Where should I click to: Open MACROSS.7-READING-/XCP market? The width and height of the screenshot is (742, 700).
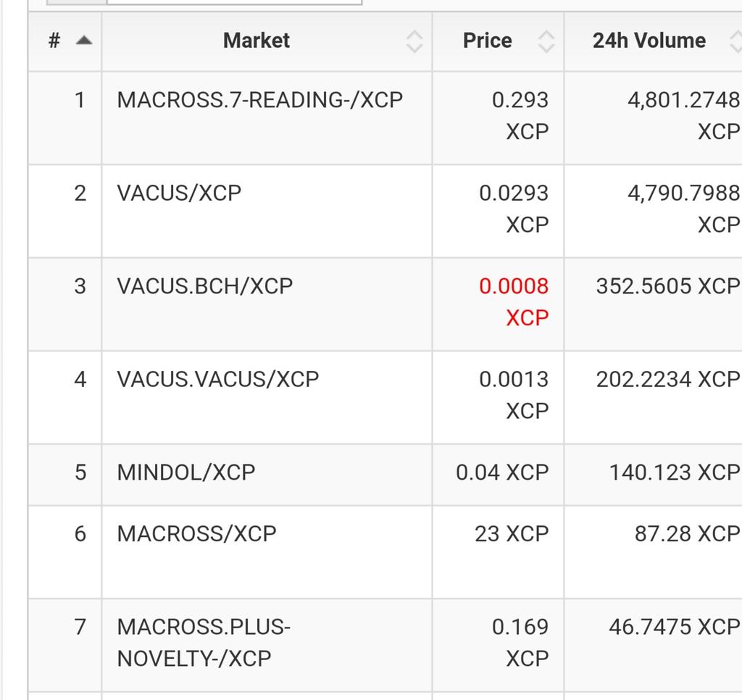[260, 100]
